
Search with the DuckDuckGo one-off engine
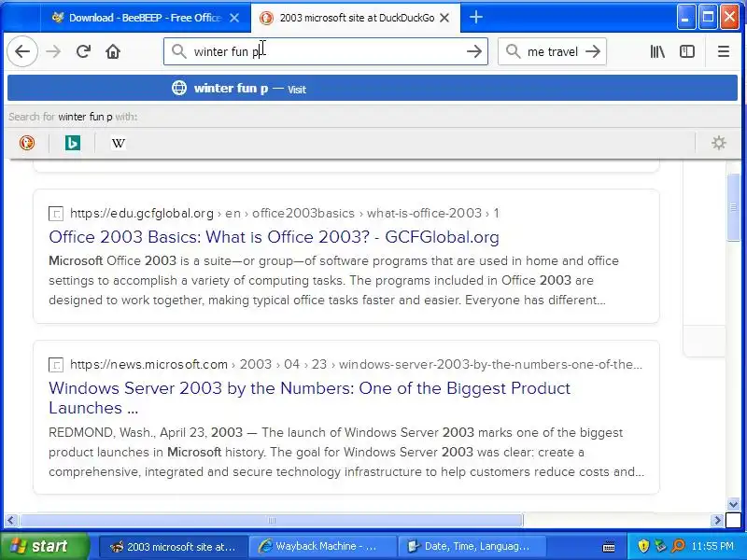coord(27,143)
